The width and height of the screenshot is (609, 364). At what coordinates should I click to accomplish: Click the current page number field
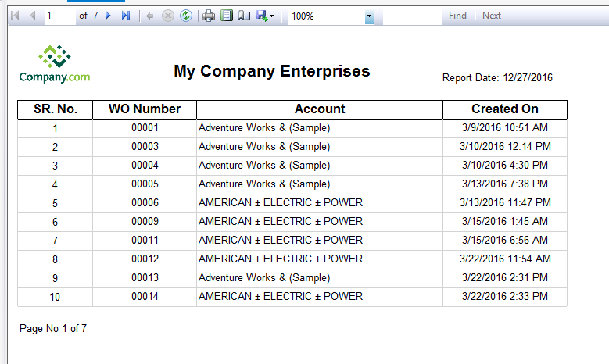[59, 16]
